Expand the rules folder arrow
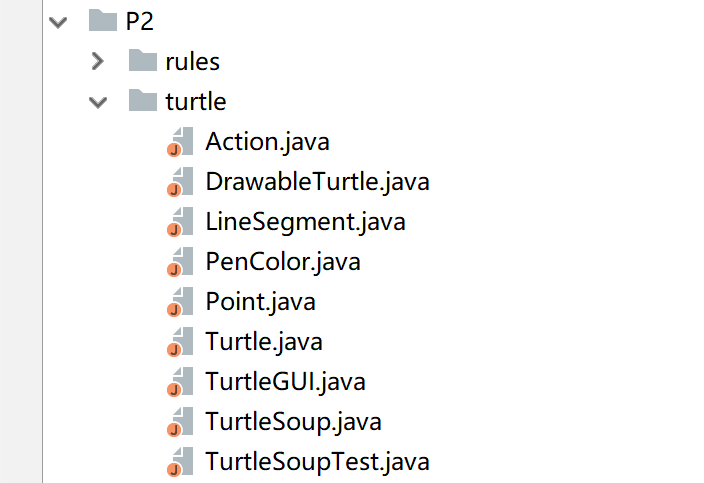Viewport: 704px width, 483px height. pos(97,61)
